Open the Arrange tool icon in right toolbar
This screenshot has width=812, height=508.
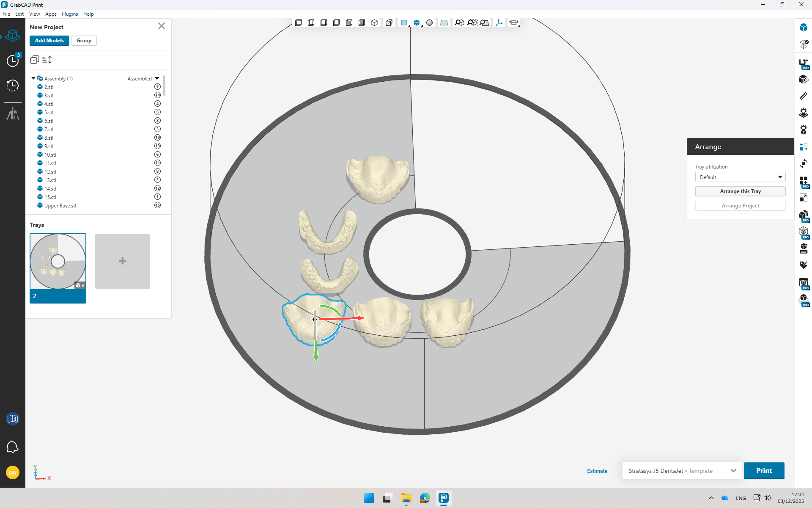click(803, 147)
